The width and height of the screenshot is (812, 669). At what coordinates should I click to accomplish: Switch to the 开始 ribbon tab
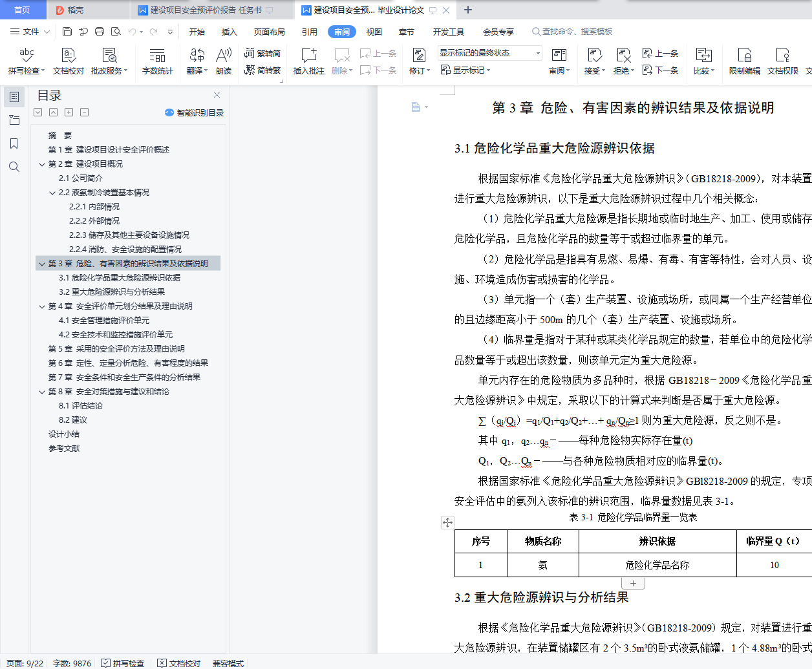pos(197,32)
